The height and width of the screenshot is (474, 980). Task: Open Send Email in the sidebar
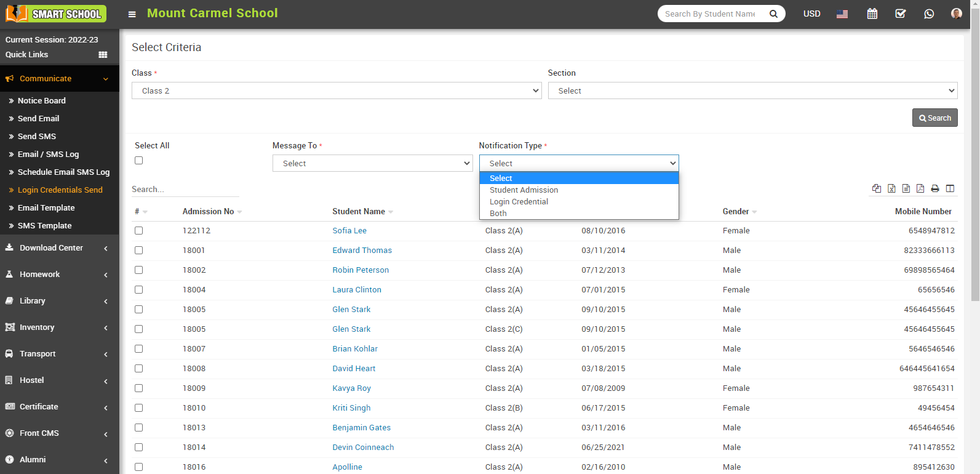pos(38,118)
